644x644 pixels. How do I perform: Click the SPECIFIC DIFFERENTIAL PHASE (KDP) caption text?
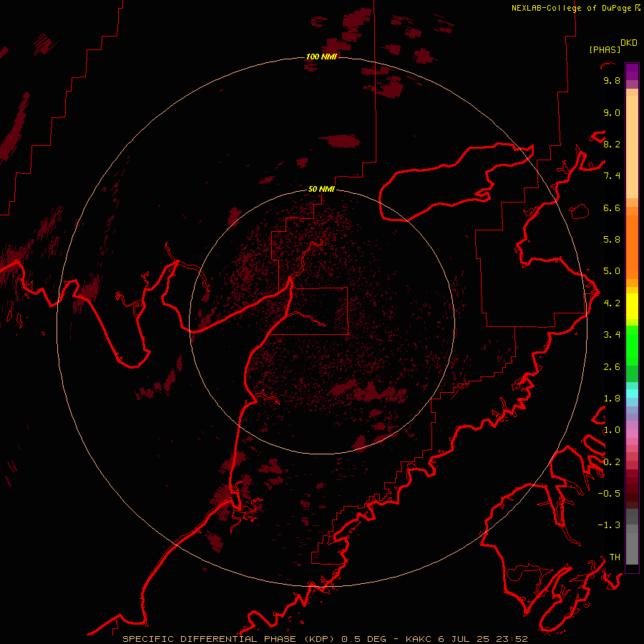pyautogui.click(x=229, y=639)
